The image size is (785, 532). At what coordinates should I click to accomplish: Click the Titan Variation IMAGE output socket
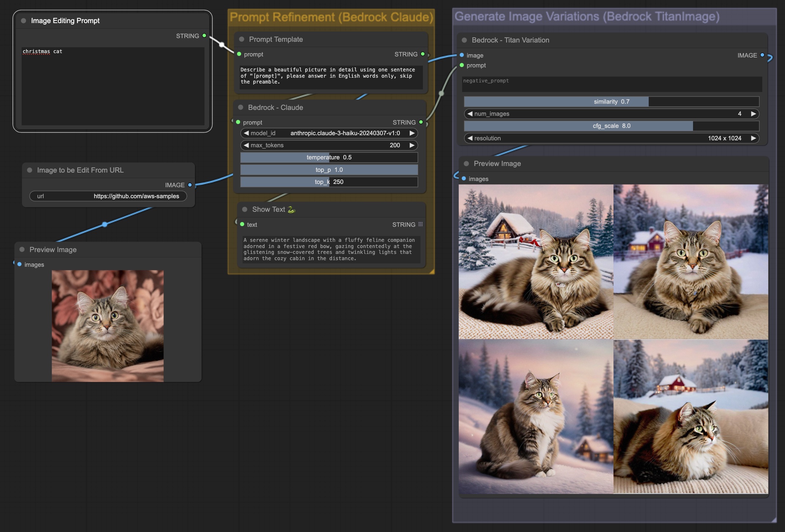[x=762, y=55]
